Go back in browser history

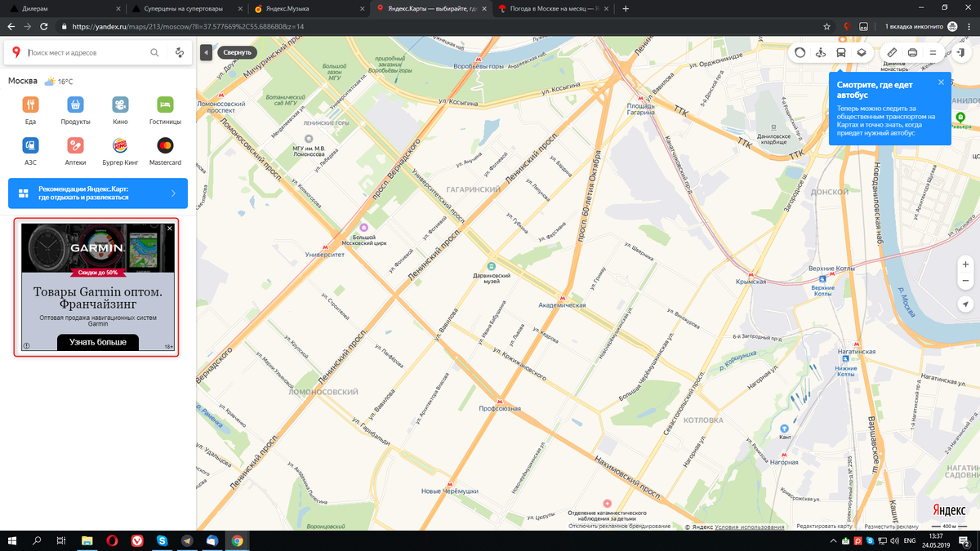click(x=11, y=26)
